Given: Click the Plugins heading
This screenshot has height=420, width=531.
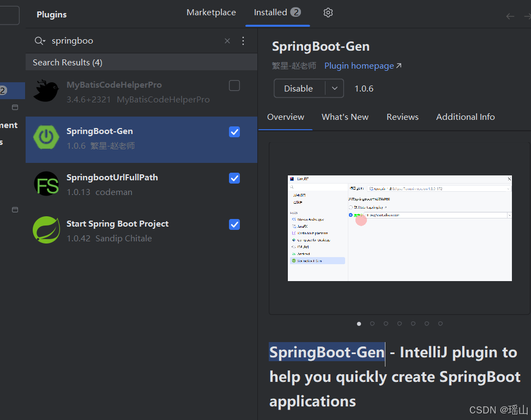Looking at the screenshot, I should pyautogui.click(x=51, y=15).
